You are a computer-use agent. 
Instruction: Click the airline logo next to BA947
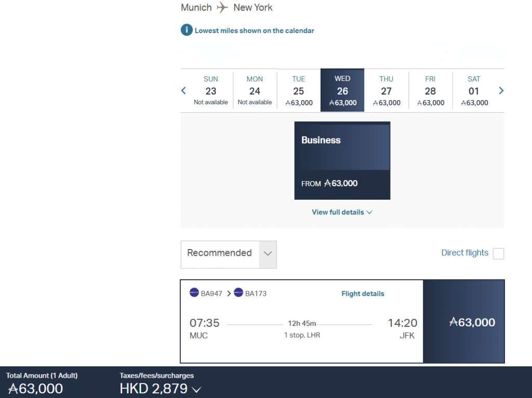coord(194,293)
